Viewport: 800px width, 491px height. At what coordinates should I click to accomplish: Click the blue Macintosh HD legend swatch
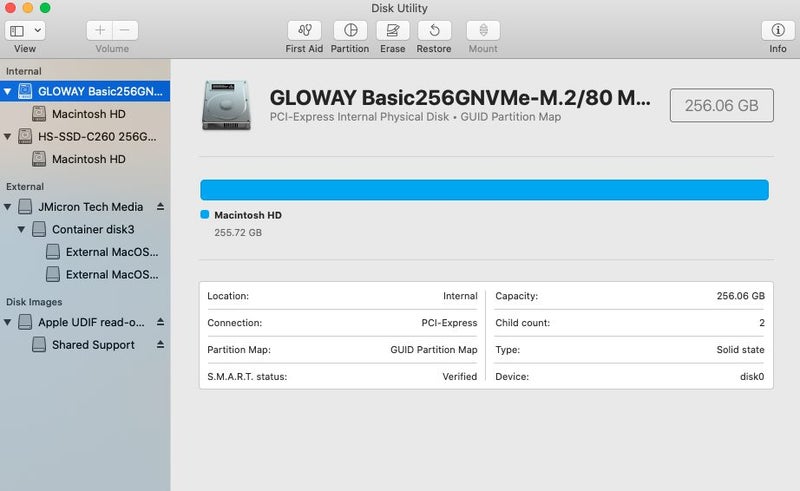point(205,215)
